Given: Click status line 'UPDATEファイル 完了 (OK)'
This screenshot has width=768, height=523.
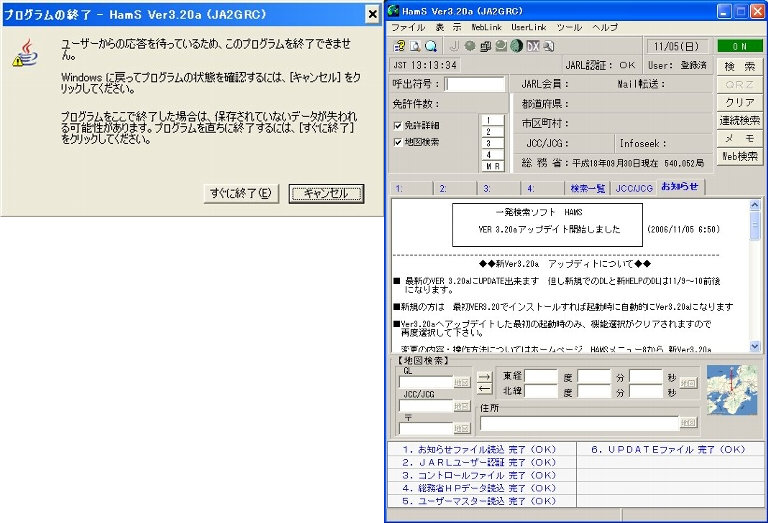Looking at the screenshot, I should coord(668,450).
